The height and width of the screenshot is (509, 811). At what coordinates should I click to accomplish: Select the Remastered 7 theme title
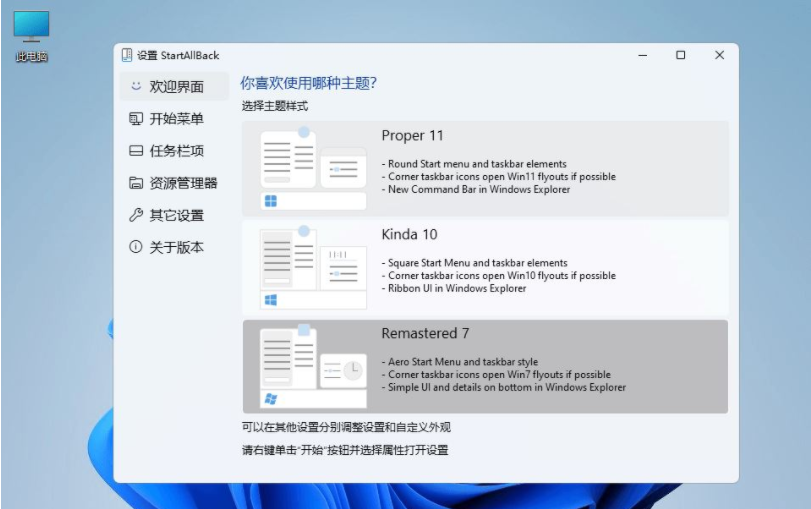click(x=425, y=333)
